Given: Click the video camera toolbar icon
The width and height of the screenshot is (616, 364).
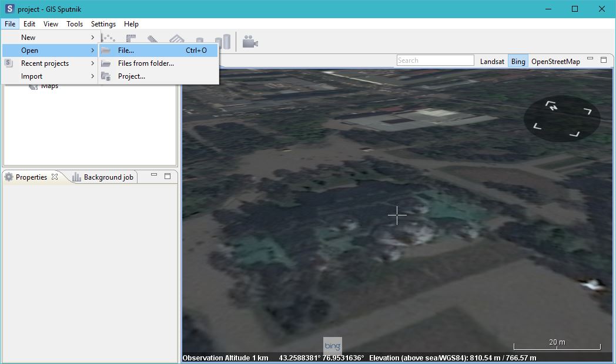Looking at the screenshot, I should (250, 41).
